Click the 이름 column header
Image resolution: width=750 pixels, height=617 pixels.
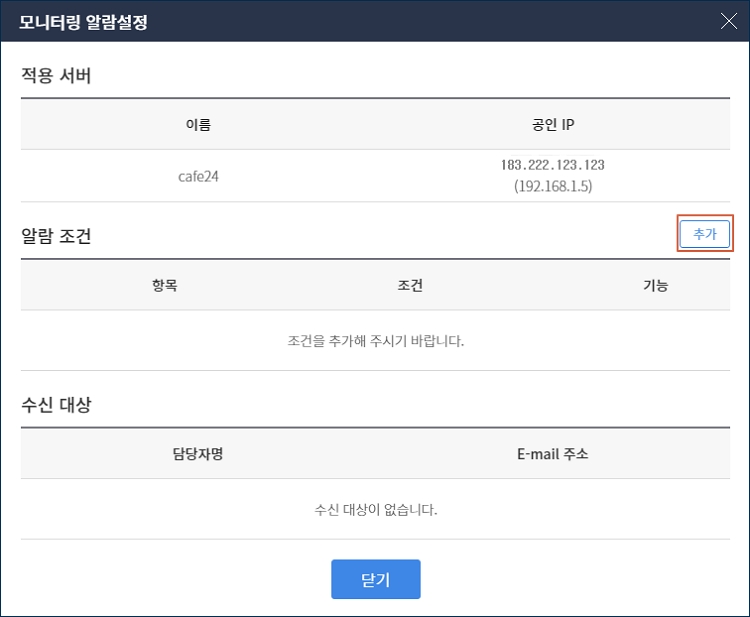pos(198,125)
